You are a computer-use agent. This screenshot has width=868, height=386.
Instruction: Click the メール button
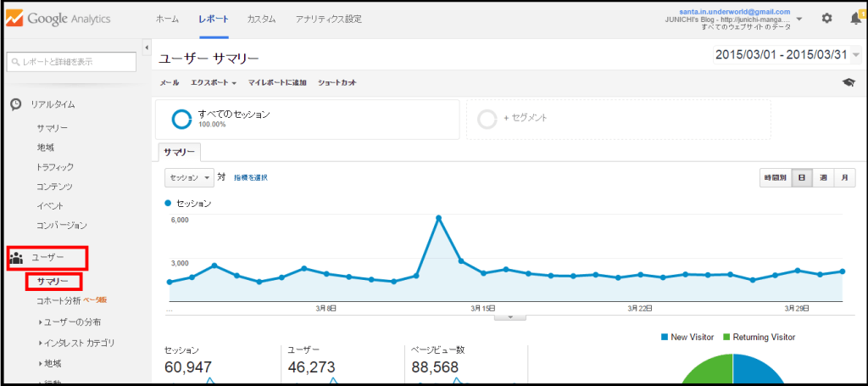coord(170,82)
